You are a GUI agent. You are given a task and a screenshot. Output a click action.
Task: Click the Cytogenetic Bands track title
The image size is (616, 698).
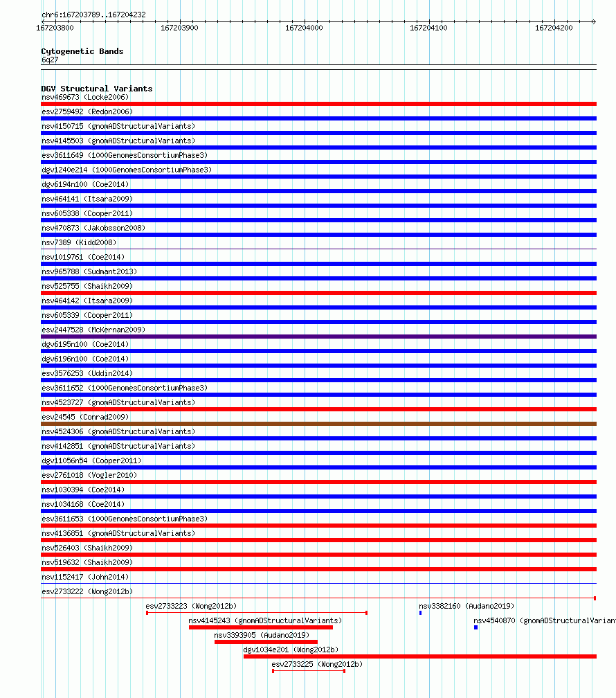tap(82, 51)
